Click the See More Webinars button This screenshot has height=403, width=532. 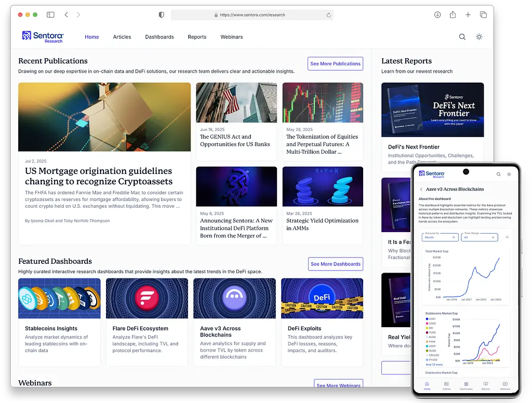(338, 384)
